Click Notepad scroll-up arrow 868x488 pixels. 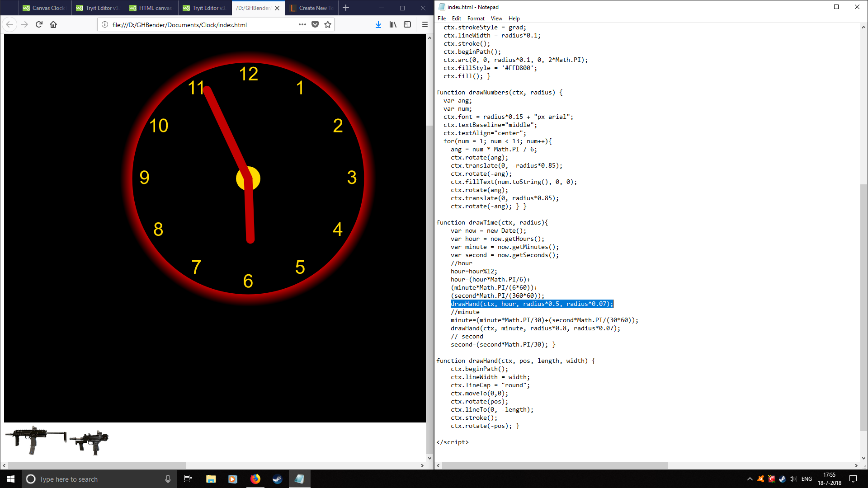coord(863,27)
